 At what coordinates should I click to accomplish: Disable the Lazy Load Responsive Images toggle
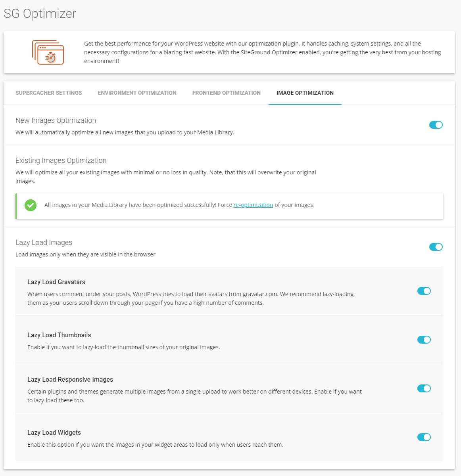coord(424,388)
